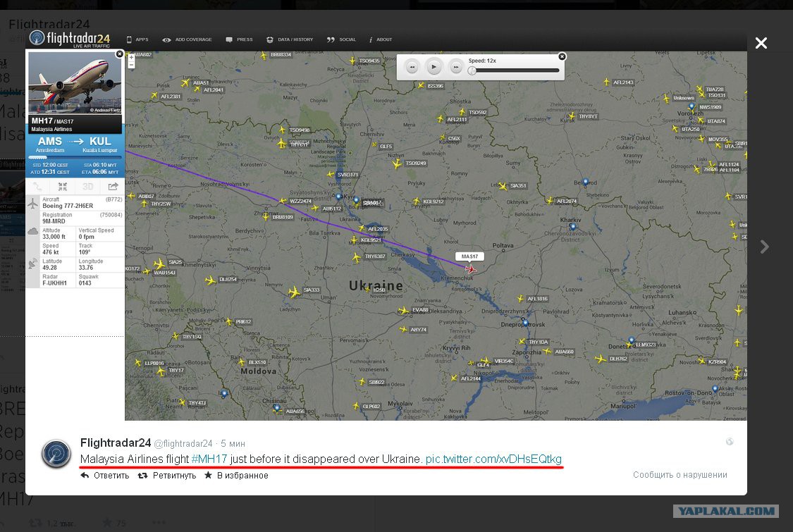Zoom out on the map

point(131,65)
